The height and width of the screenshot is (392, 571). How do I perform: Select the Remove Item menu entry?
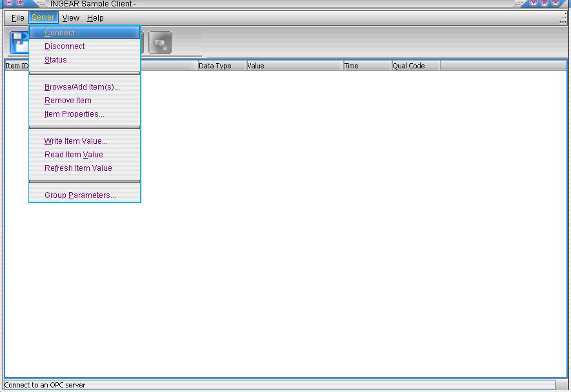click(x=85, y=101)
